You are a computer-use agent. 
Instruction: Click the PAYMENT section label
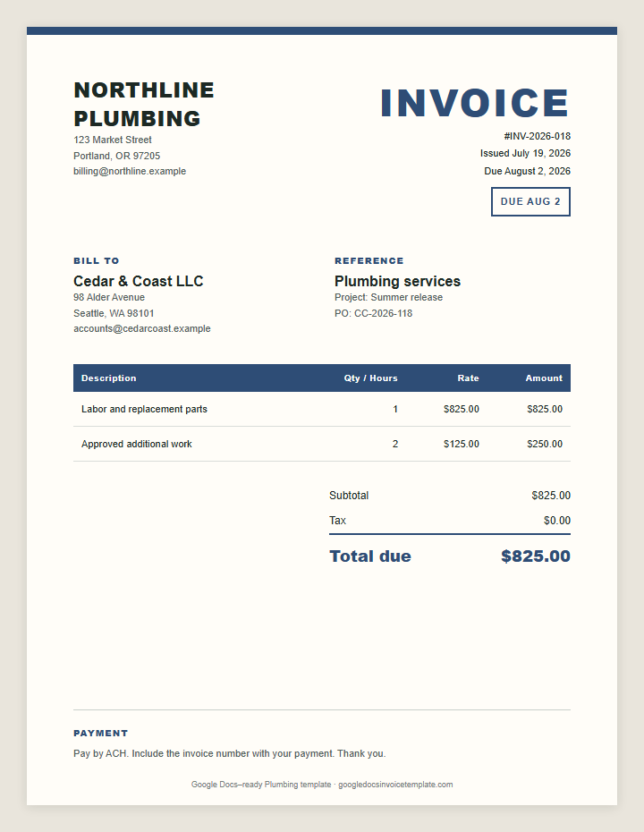pyautogui.click(x=101, y=733)
